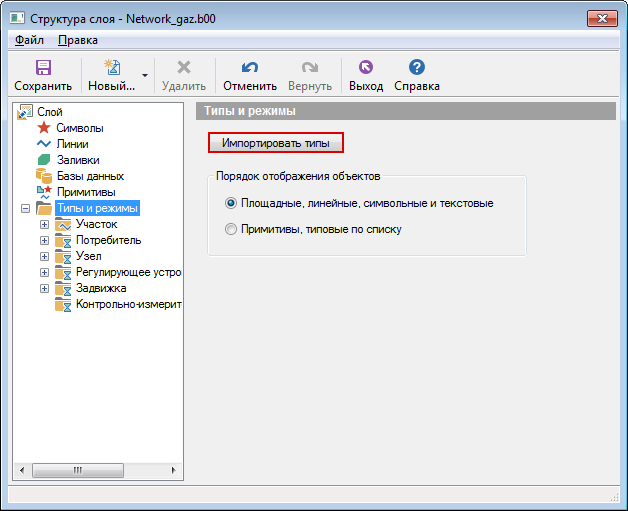Select Примитивы, типовые по списку option
Screen dimensions: 628x511
[x=231, y=229]
